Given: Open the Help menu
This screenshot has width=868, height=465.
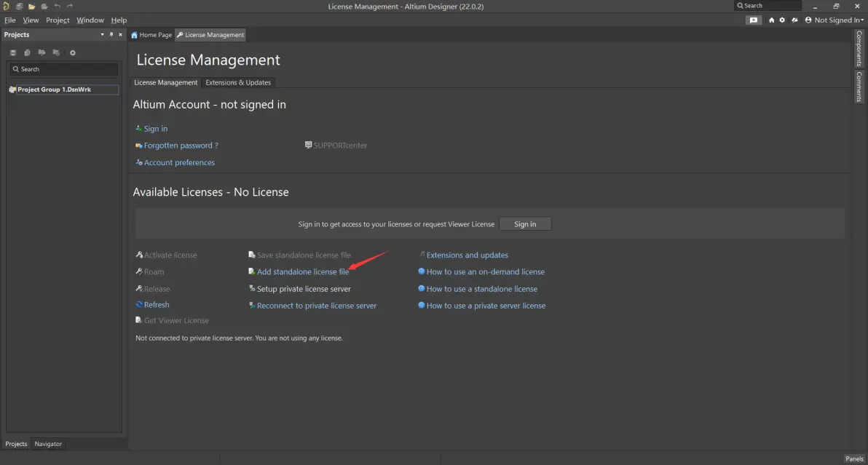Looking at the screenshot, I should (x=119, y=20).
